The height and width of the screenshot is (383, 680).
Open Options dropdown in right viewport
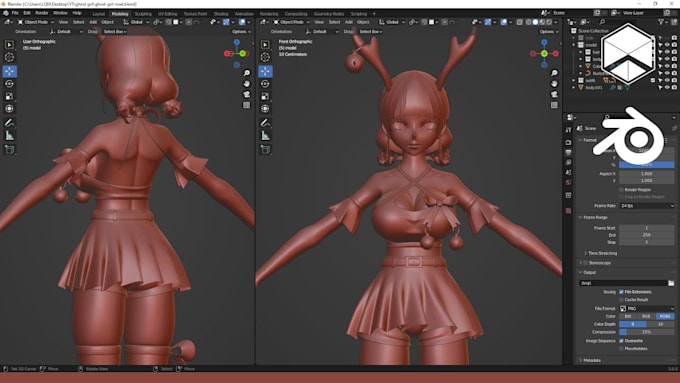[549, 32]
